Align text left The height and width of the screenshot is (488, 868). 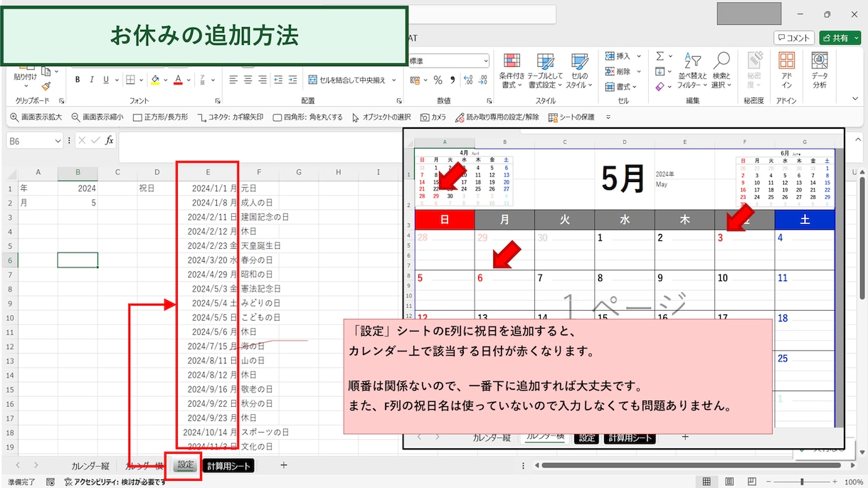233,80
